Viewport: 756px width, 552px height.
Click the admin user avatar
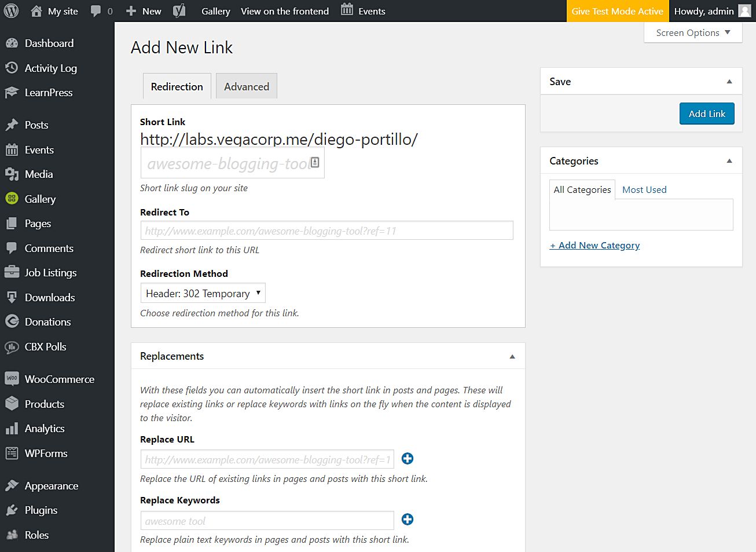pos(744,11)
